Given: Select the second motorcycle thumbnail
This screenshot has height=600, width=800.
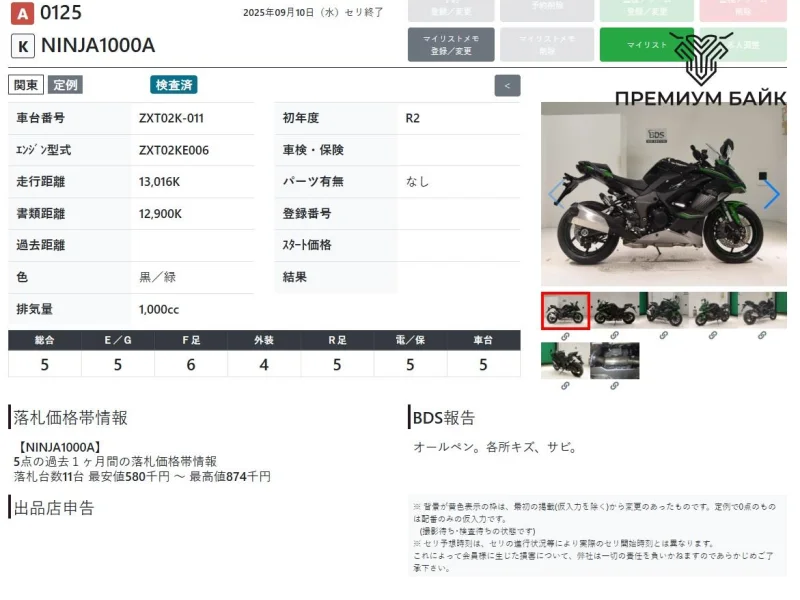Looking at the screenshot, I should pyautogui.click(x=614, y=311).
